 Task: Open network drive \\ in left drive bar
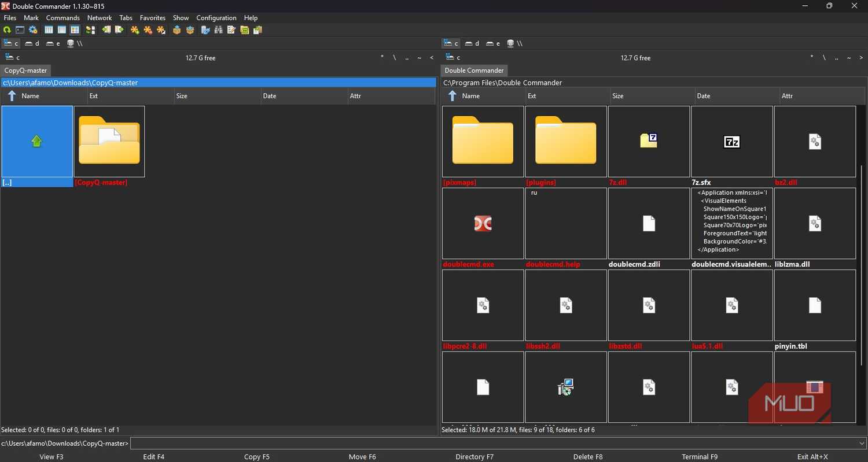click(75, 43)
